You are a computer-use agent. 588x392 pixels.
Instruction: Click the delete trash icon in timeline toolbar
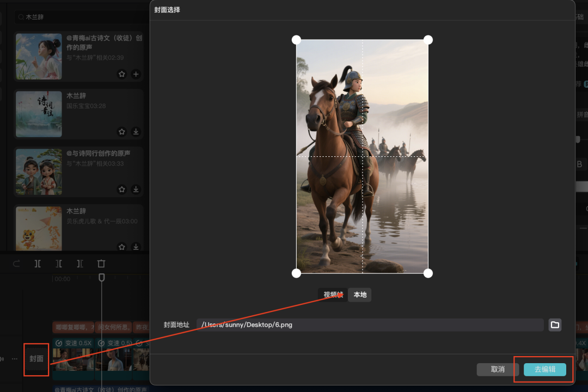(101, 264)
